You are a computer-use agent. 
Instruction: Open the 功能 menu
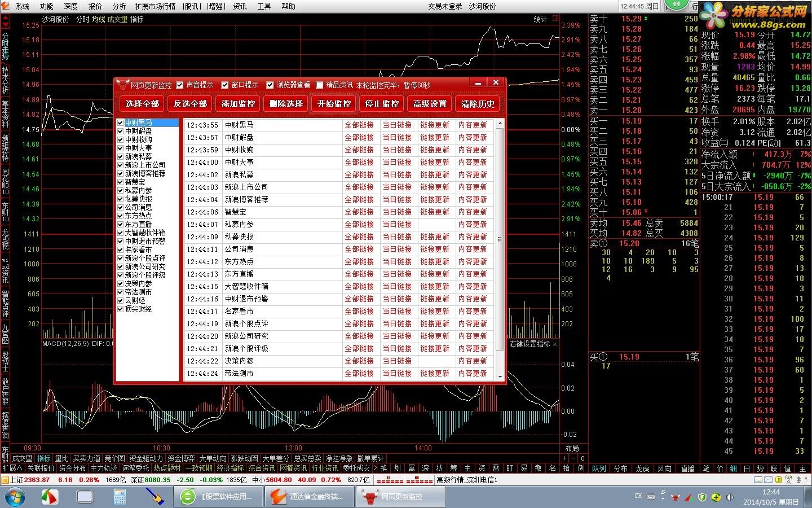click(x=47, y=6)
